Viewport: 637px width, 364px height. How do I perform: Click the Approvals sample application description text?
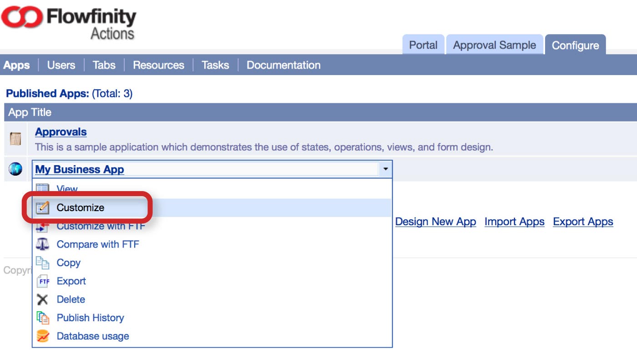264,147
